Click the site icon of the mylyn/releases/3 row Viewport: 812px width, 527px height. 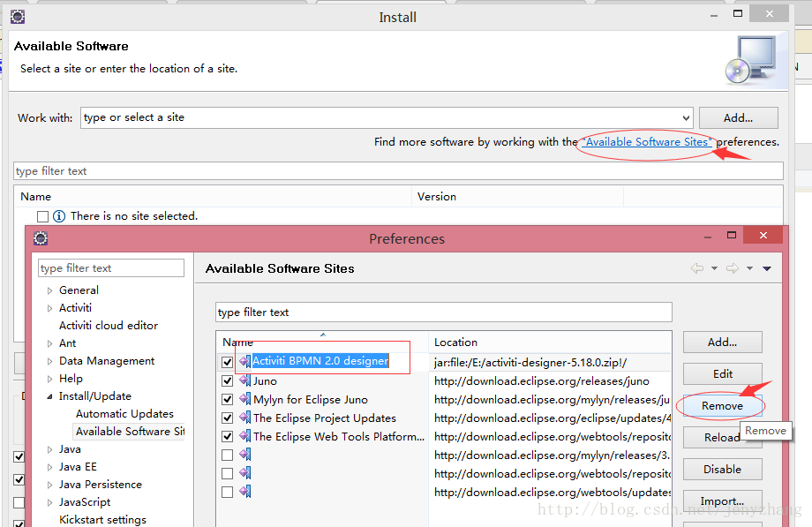[245, 455]
